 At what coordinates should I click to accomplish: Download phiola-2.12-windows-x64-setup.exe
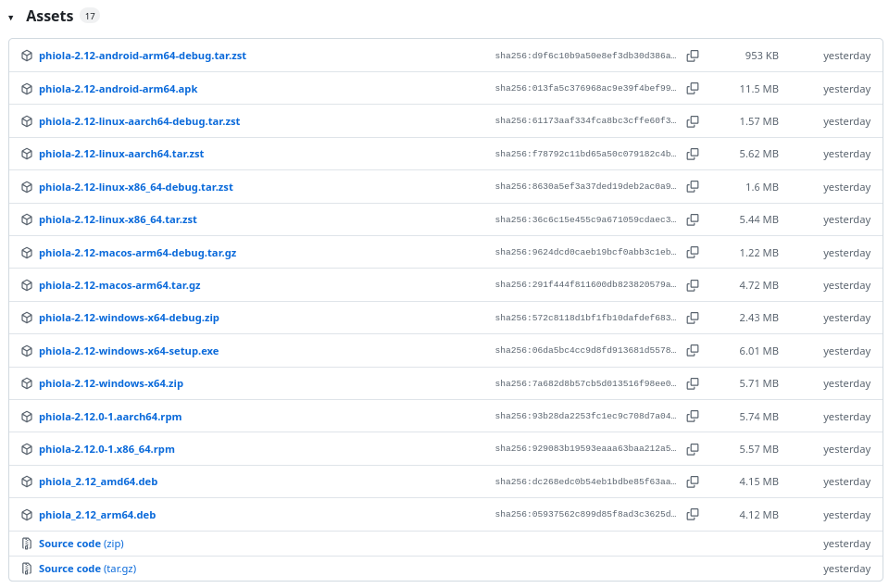(x=129, y=351)
